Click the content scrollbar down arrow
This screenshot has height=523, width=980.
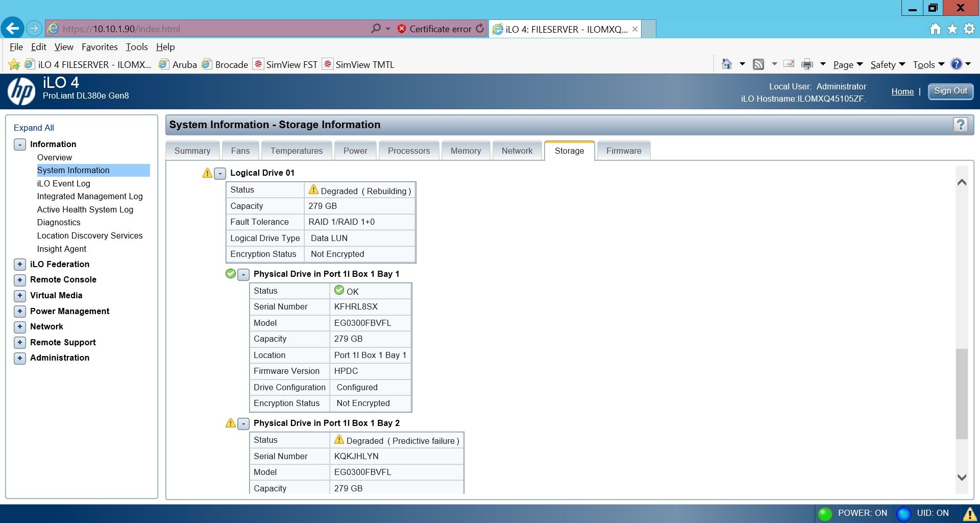click(962, 477)
